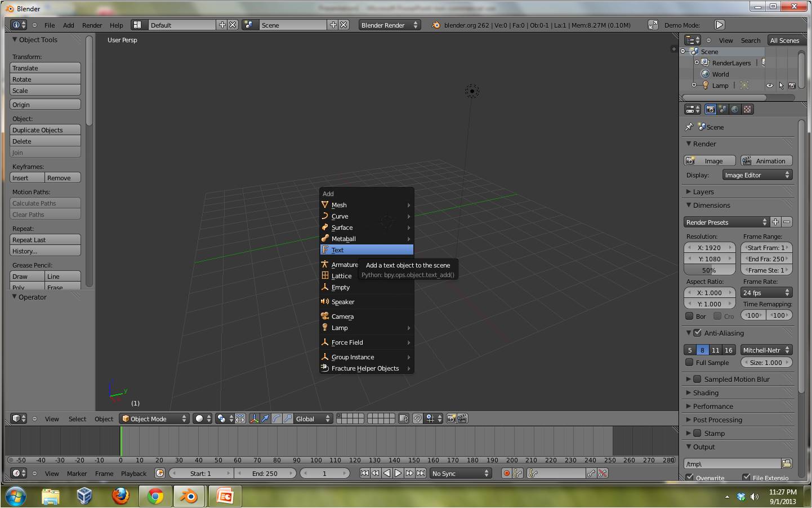The height and width of the screenshot is (508, 812).
Task: Add a new screen layout
Action: [222, 25]
